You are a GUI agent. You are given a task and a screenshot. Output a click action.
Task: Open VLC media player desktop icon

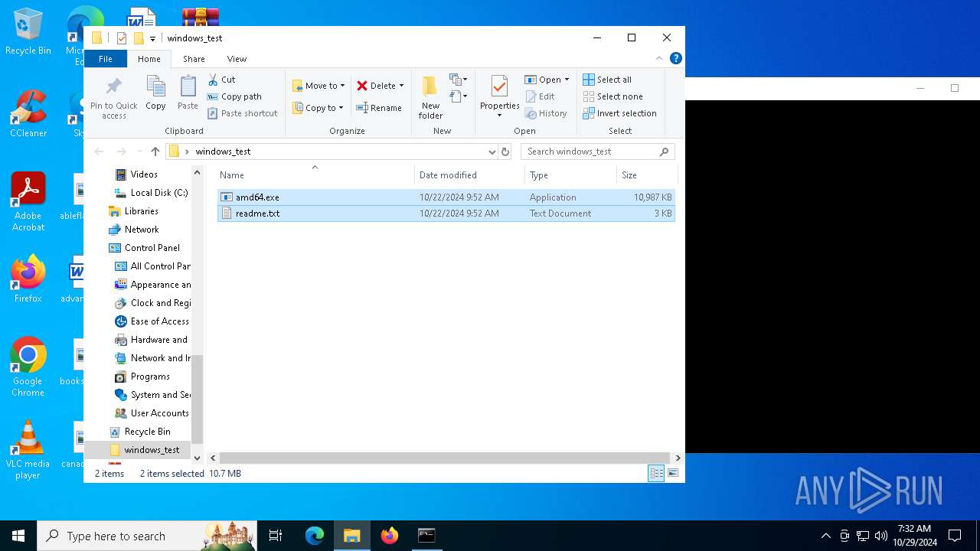pos(28,450)
